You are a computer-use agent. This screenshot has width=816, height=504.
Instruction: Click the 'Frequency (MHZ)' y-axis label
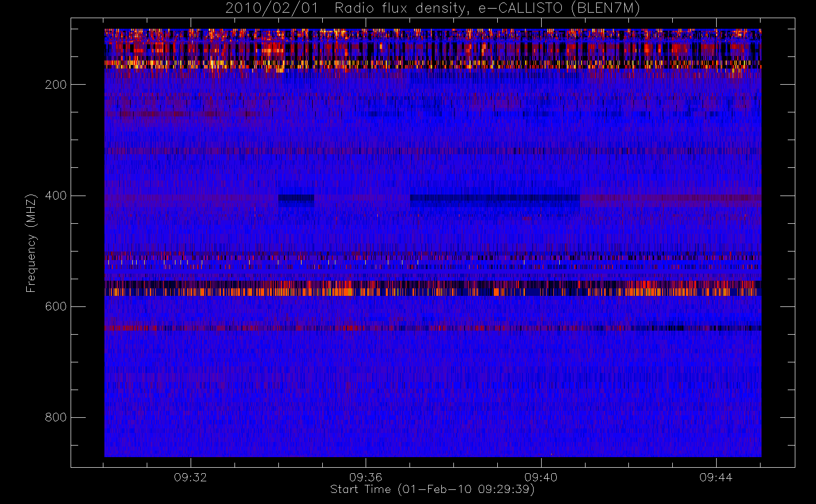[31, 243]
